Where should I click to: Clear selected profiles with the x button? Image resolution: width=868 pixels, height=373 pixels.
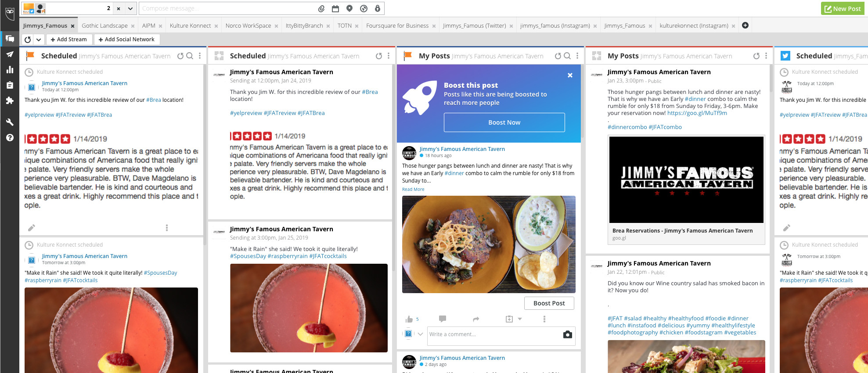(x=119, y=8)
